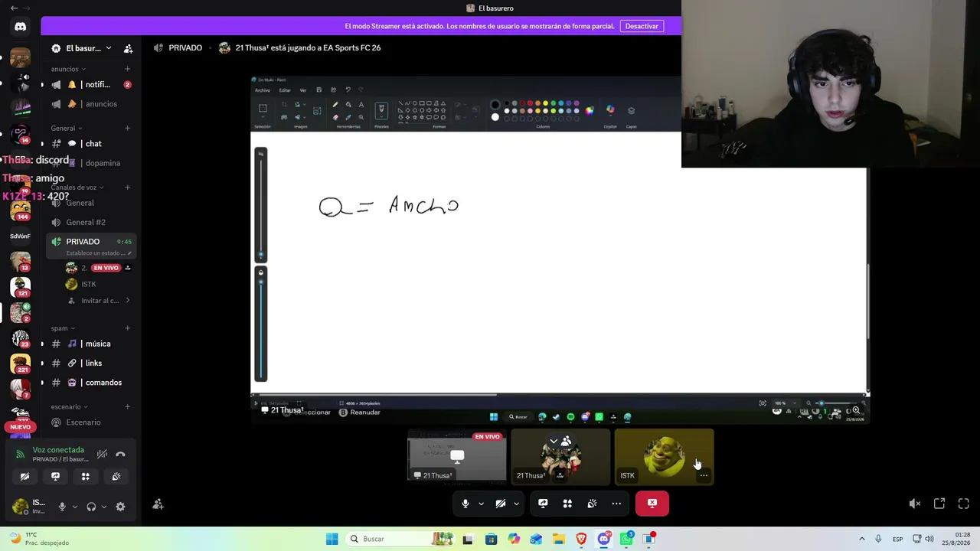The image size is (980, 551).
Task: Toggle noise suppression in voice panel
Action: click(102, 454)
